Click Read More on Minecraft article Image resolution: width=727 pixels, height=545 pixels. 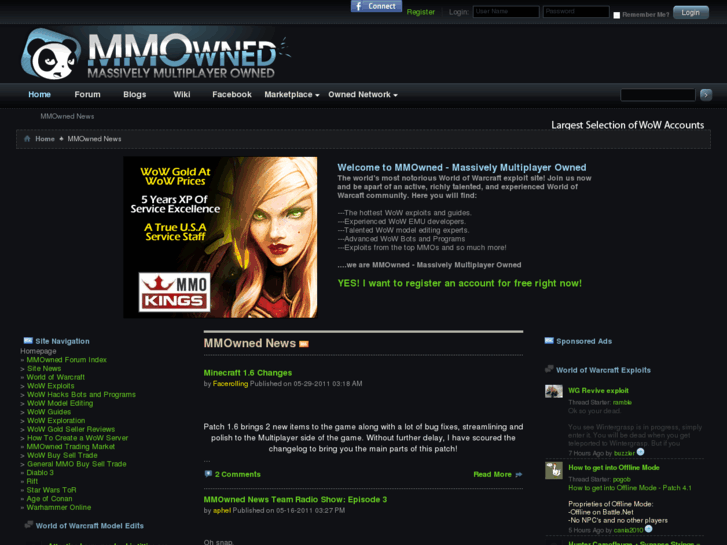coord(492,474)
